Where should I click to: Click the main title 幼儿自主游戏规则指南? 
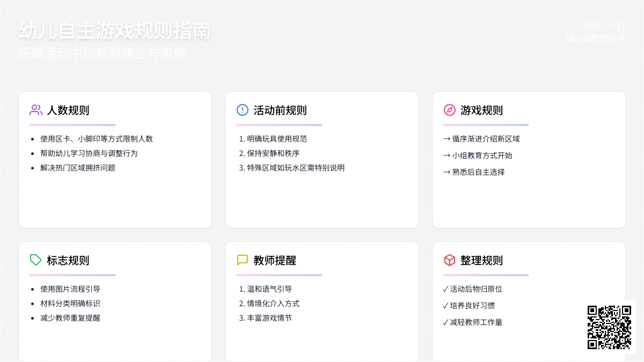coord(114,31)
